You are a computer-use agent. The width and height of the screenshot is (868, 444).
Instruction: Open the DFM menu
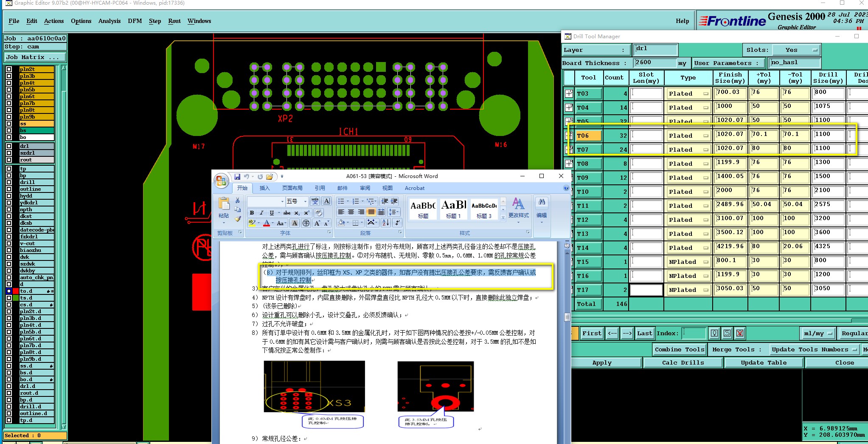pyautogui.click(x=135, y=21)
